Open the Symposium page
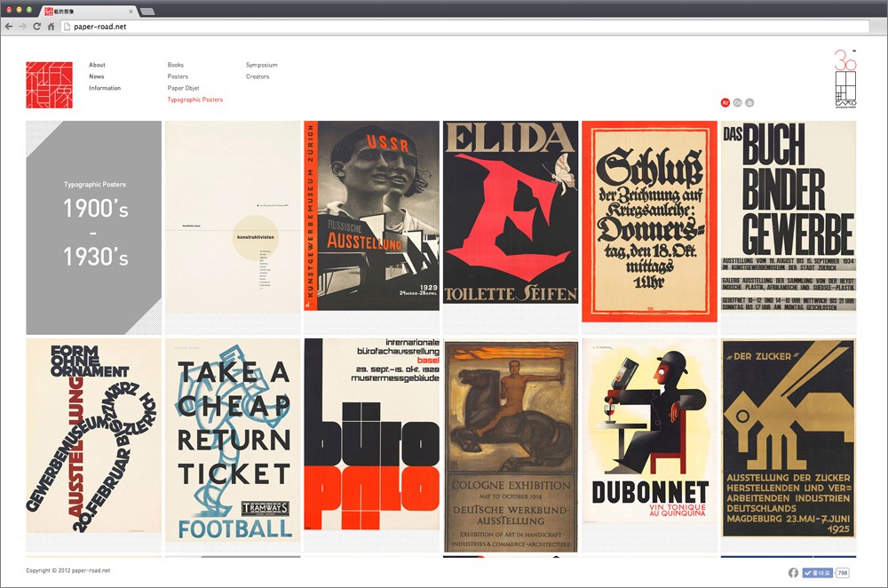Viewport: 888px width, 588px height. [262, 65]
